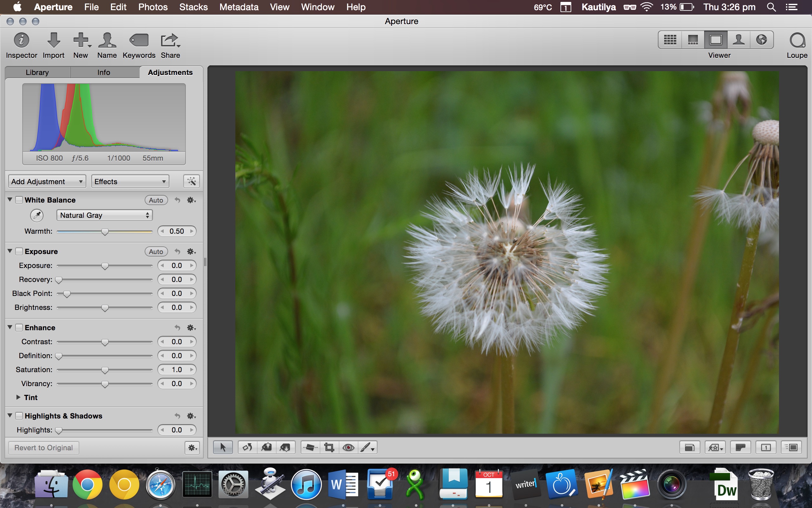Click the Import arrow icon
812x508 pixels.
pyautogui.click(x=53, y=40)
